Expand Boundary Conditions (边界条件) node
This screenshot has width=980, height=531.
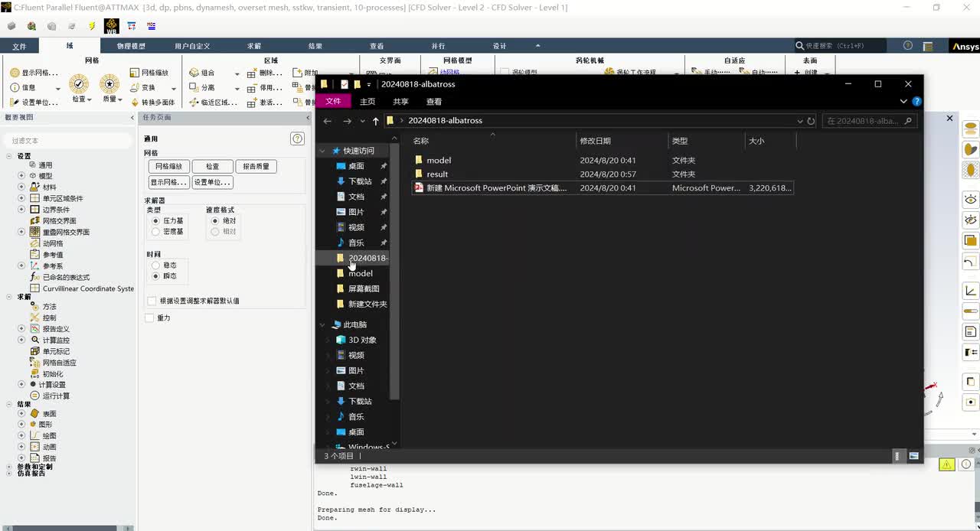pos(21,210)
